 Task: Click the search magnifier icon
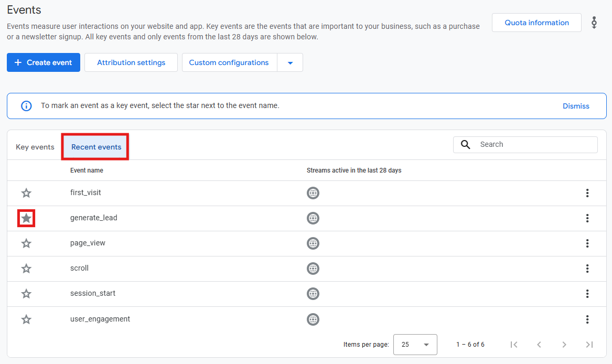pyautogui.click(x=465, y=145)
